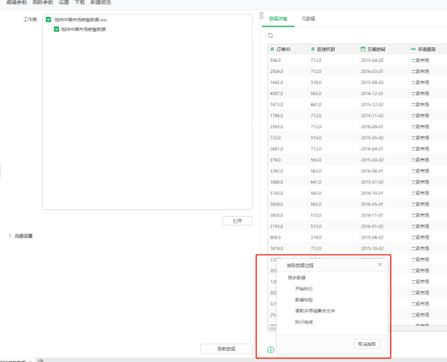The height and width of the screenshot is (362, 447).
Task: Click the order ID cell 1619.0
Action: tap(276, 248)
